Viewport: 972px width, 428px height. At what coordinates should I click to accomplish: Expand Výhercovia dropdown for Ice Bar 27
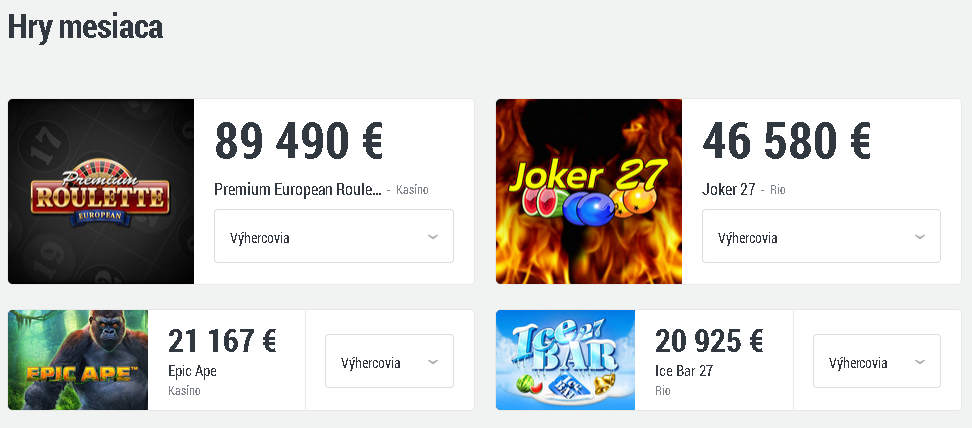(877, 362)
